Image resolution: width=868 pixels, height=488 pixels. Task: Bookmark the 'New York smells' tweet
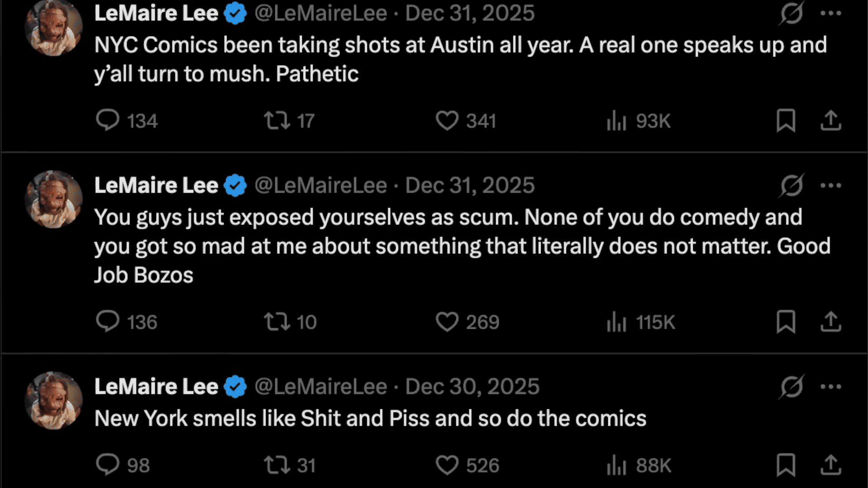pos(786,465)
